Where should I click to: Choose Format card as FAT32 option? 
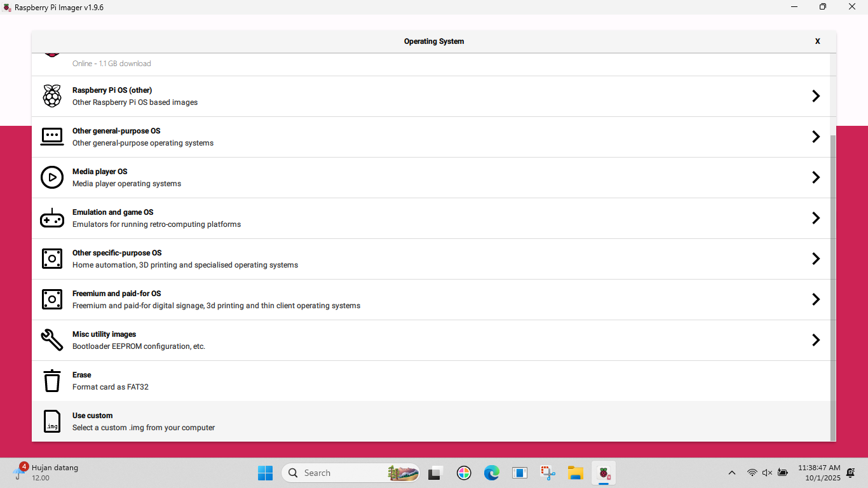(x=111, y=387)
